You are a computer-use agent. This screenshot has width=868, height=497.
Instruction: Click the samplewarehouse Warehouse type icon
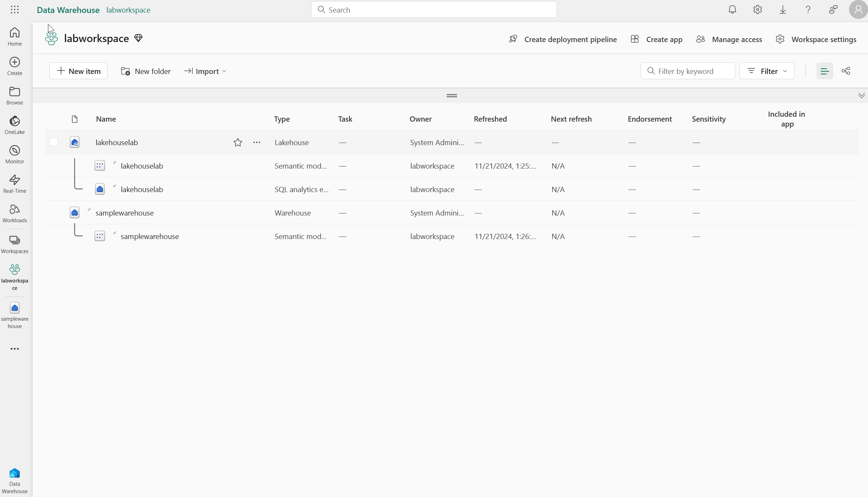tap(75, 212)
